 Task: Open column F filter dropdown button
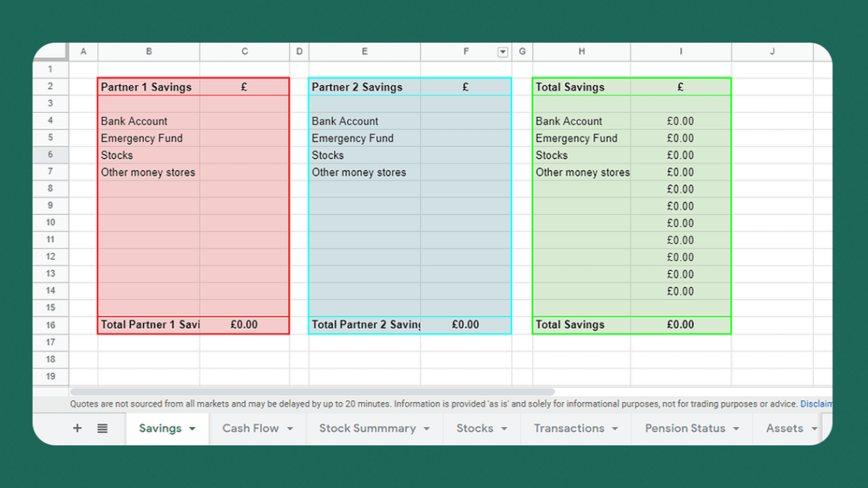(x=502, y=52)
